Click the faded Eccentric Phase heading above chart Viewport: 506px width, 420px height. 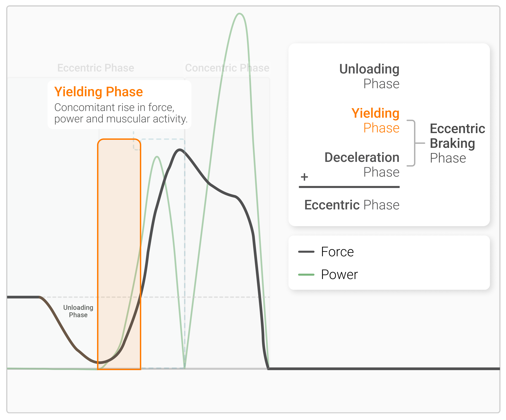pyautogui.click(x=96, y=68)
